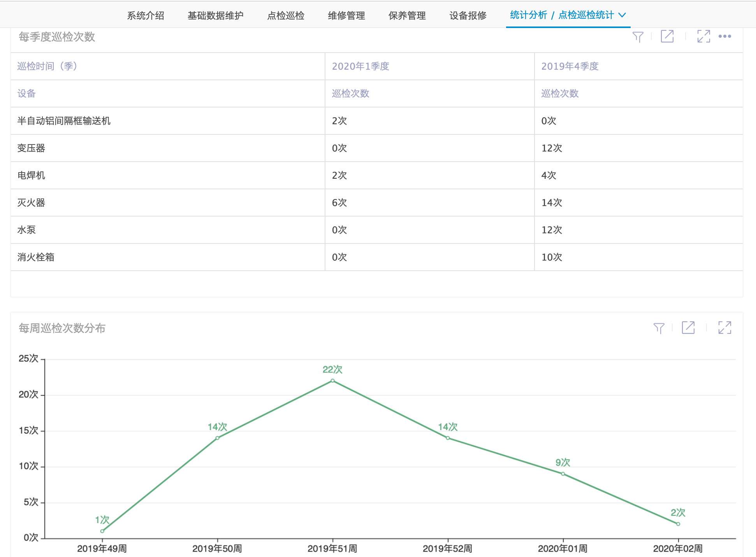Select the 灭火器 table row
756x557 pixels.
pyautogui.click(x=31, y=203)
